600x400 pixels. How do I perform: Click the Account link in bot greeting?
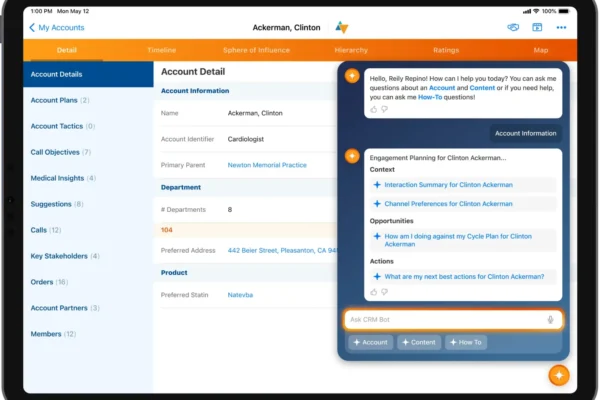point(442,88)
